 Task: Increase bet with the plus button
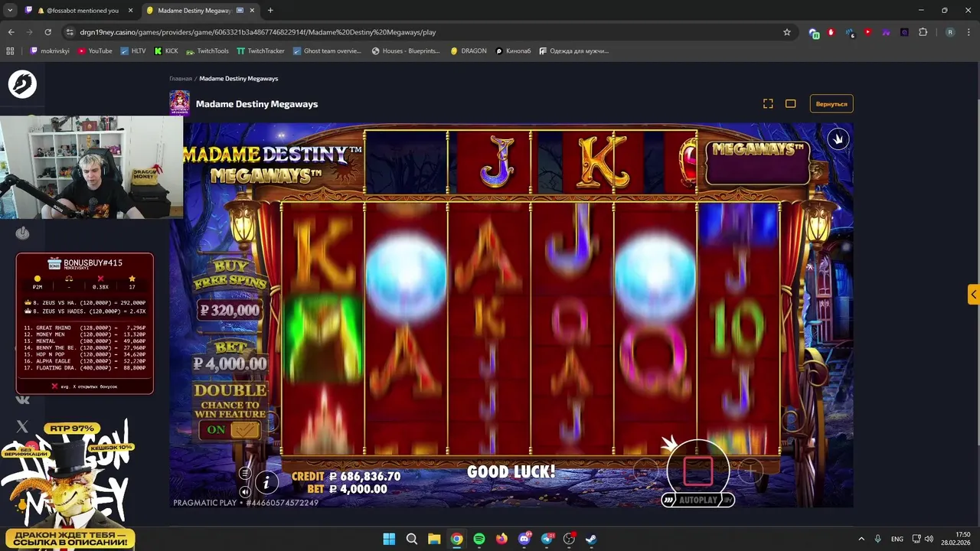[751, 472]
